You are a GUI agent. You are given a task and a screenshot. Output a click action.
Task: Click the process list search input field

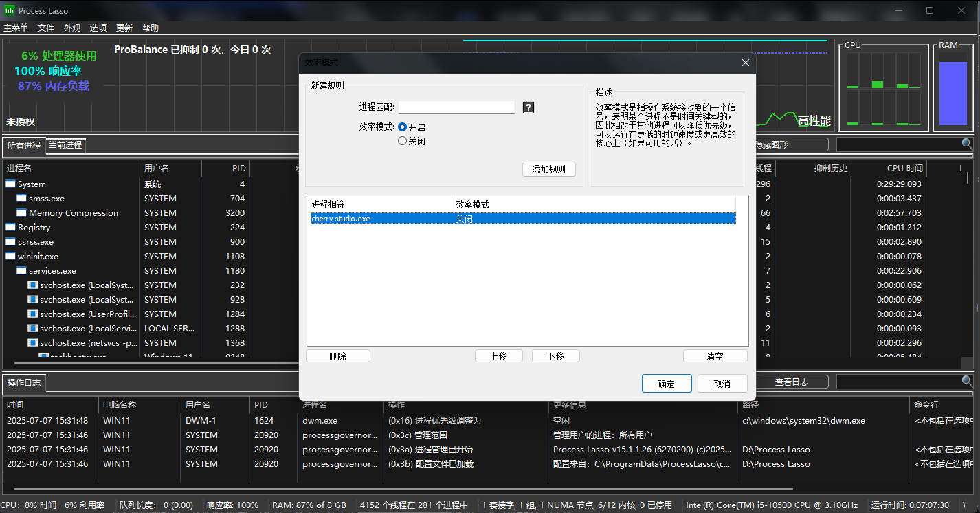coord(899,144)
